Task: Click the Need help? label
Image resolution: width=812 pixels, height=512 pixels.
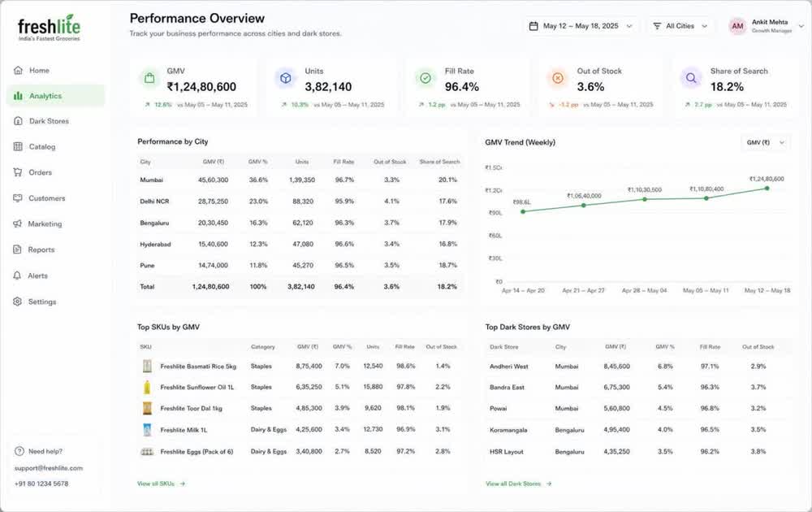Action: click(x=45, y=451)
